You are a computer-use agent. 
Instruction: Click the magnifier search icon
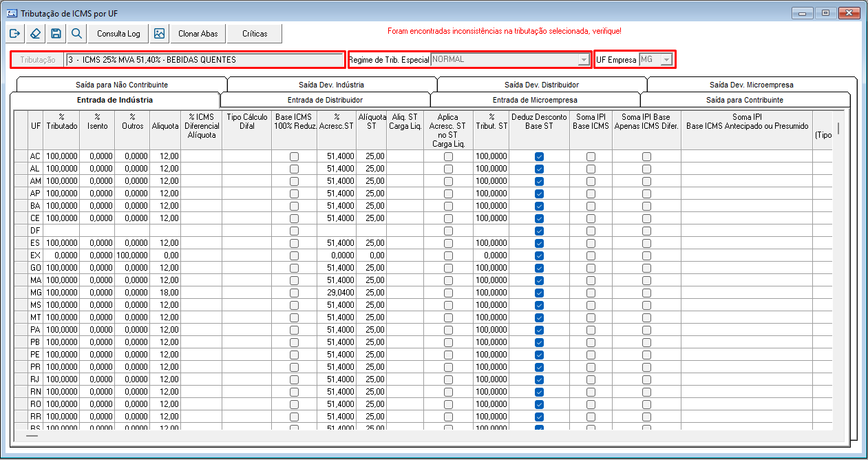point(77,33)
